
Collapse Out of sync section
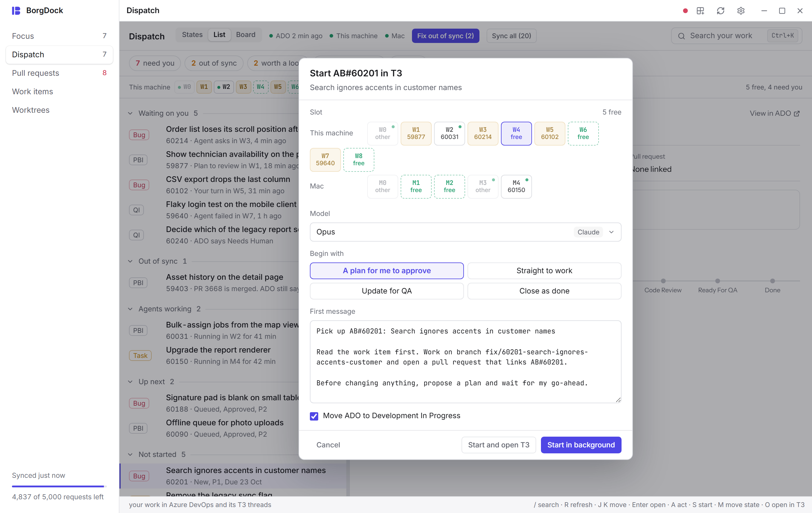[130, 261]
